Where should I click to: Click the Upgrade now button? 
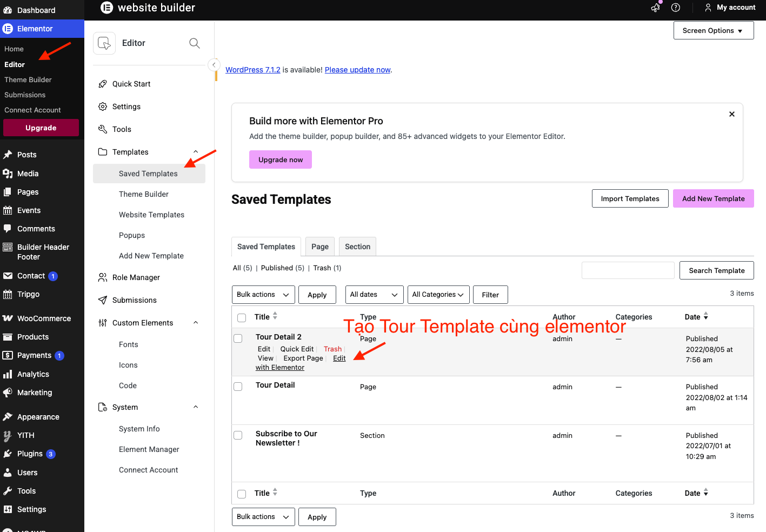click(x=281, y=159)
